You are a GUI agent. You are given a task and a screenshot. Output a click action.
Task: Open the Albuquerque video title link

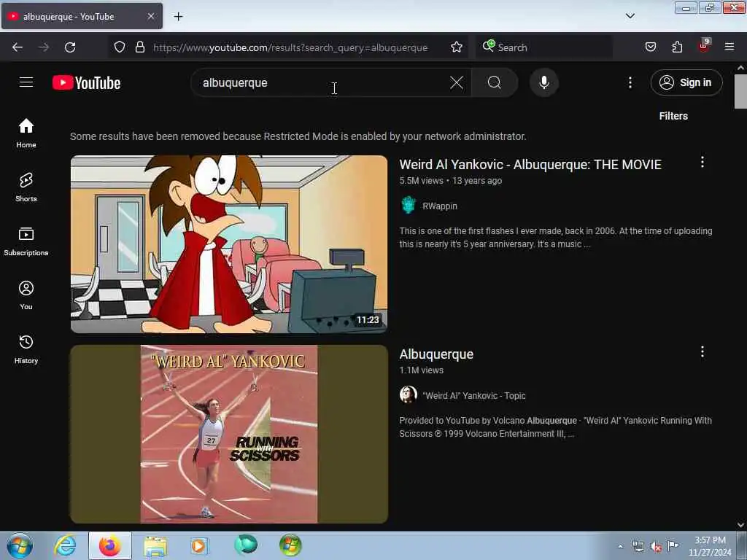(436, 354)
